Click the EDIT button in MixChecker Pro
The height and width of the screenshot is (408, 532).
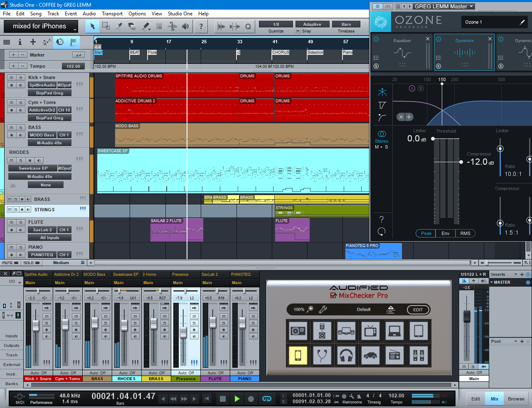pyautogui.click(x=418, y=309)
